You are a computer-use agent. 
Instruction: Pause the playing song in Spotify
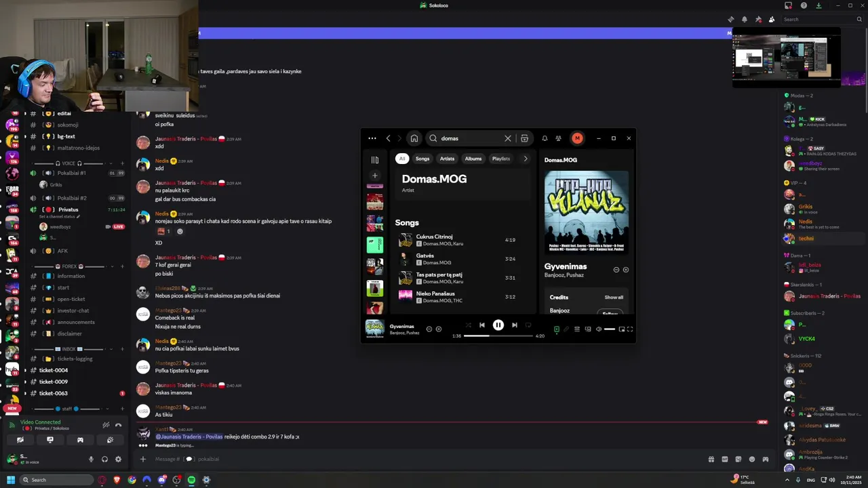(498, 325)
